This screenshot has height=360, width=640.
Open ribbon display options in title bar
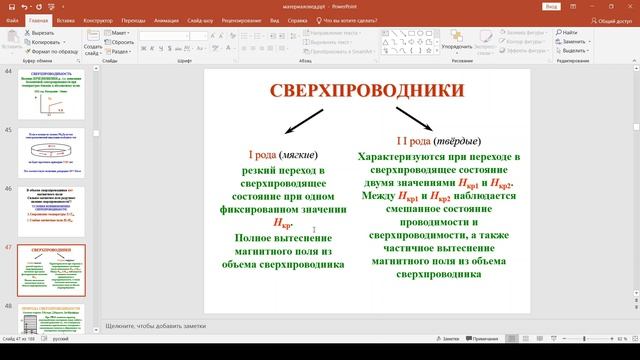click(573, 7)
